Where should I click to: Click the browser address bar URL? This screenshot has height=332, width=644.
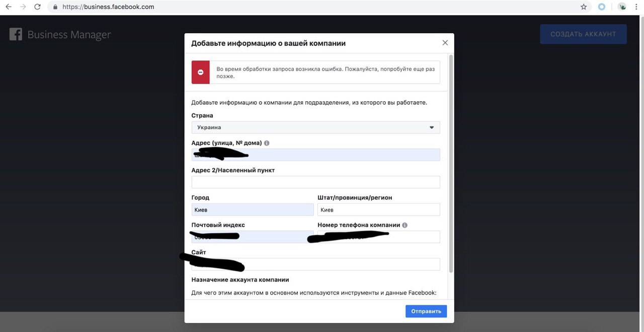108,7
